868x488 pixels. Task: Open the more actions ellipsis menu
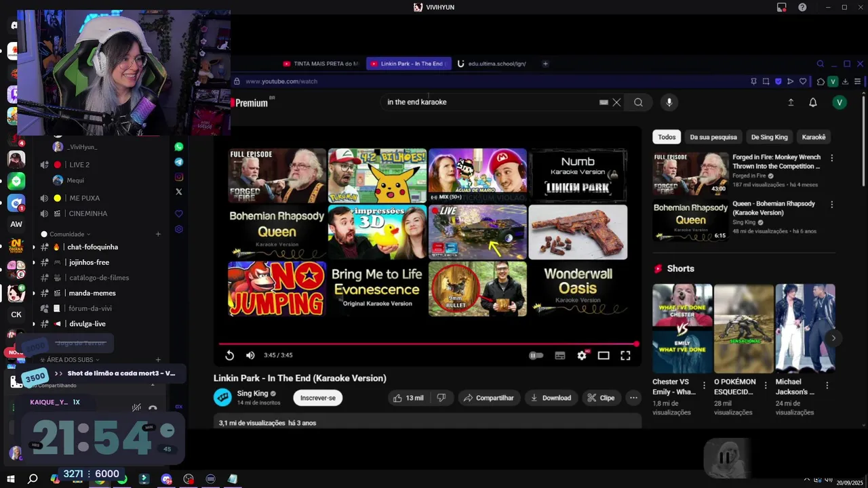click(x=633, y=398)
